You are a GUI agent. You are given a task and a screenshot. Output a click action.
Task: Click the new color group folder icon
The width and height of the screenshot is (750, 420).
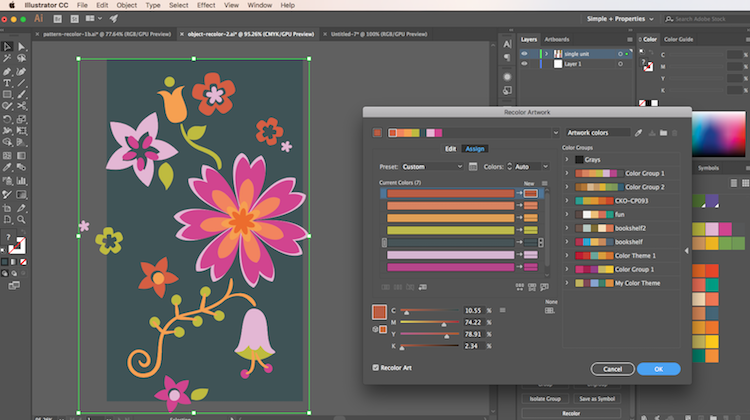pyautogui.click(x=662, y=132)
